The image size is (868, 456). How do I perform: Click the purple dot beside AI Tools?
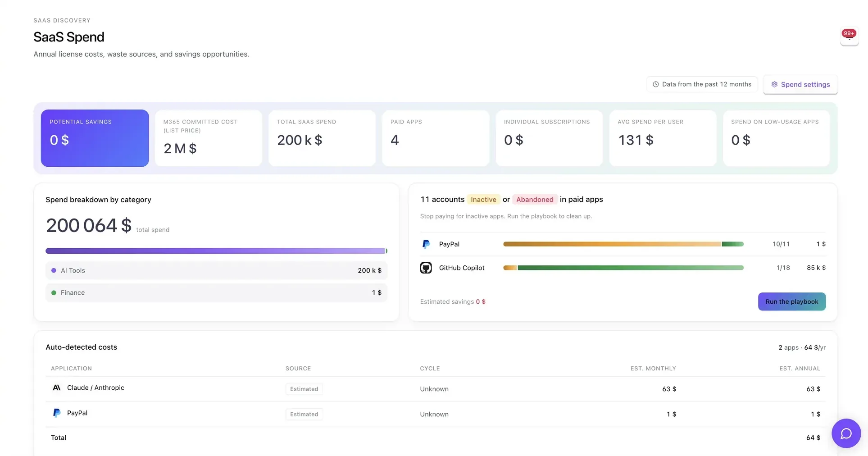[54, 270]
